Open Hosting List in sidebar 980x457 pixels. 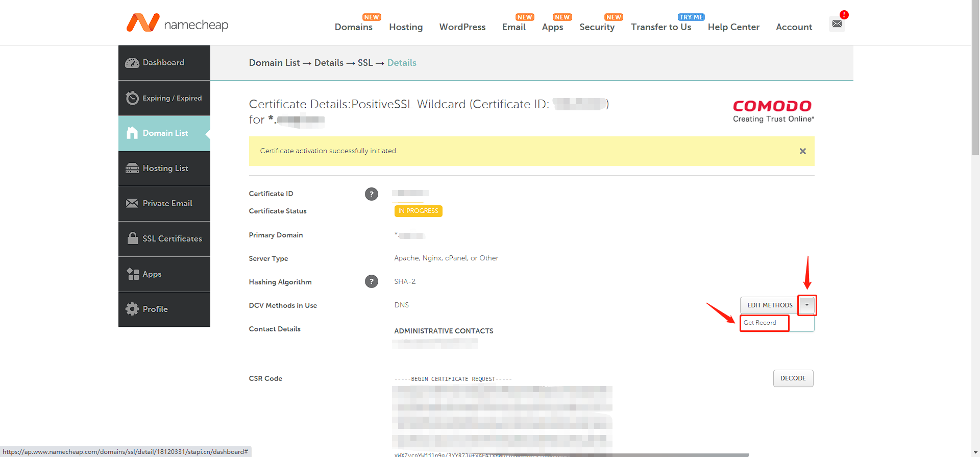click(x=164, y=168)
